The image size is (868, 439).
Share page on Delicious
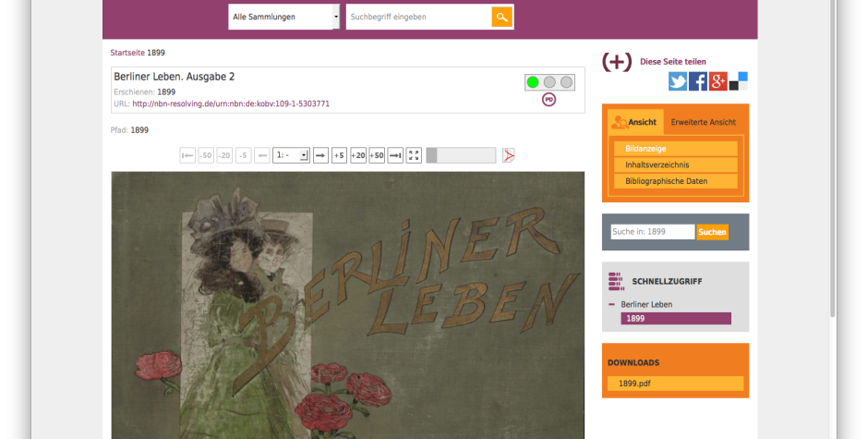(738, 81)
